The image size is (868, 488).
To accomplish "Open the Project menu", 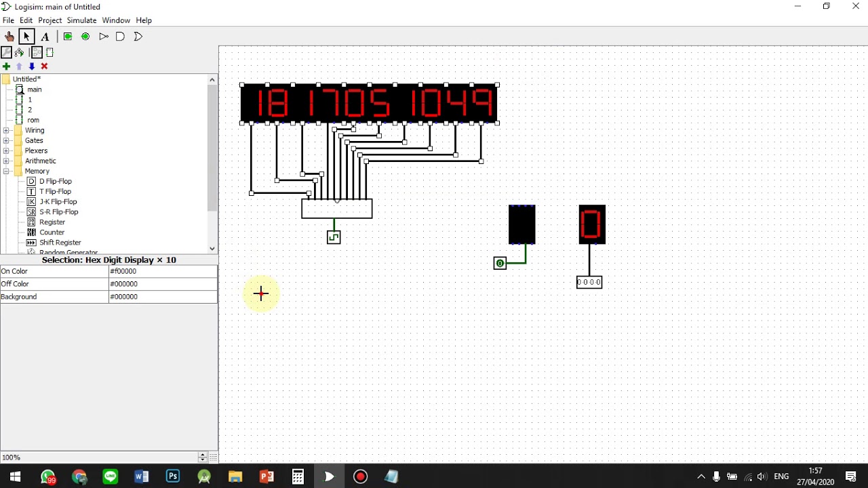I will click(50, 20).
